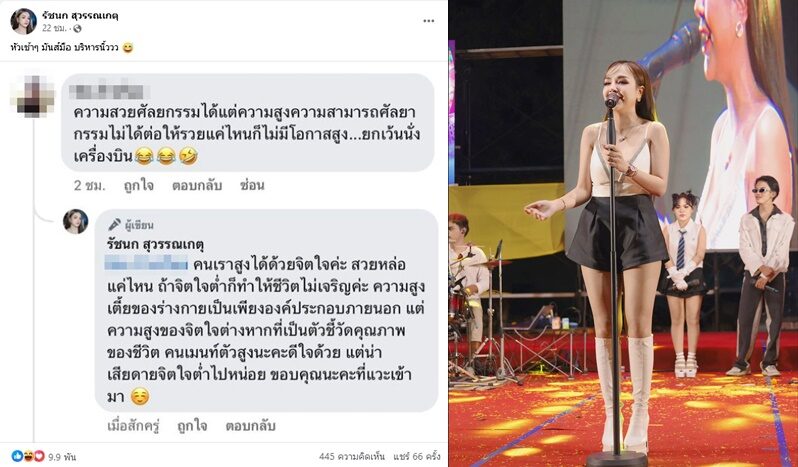The height and width of the screenshot is (467, 798).
Task: Click "ถูกใจ" under the first comment
Action: pyautogui.click(x=138, y=186)
